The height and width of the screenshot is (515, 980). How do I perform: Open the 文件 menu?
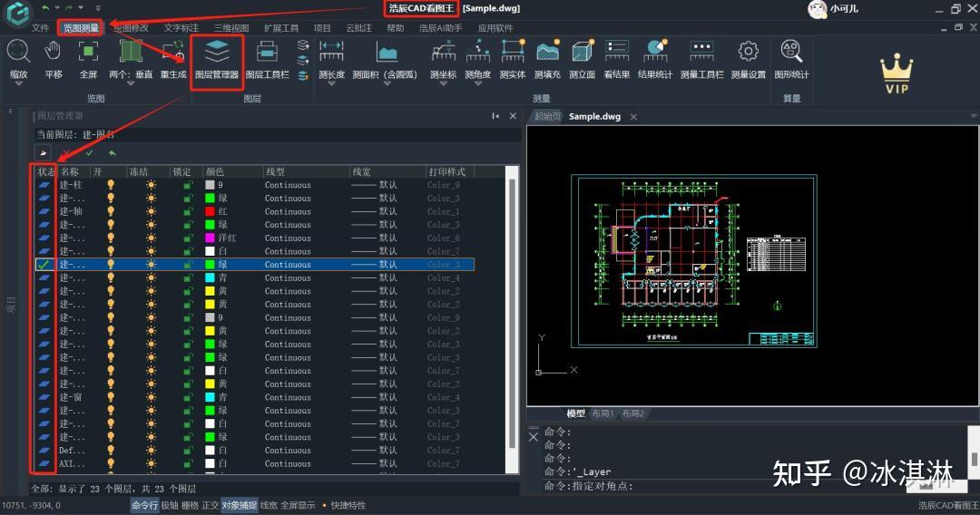coord(40,28)
